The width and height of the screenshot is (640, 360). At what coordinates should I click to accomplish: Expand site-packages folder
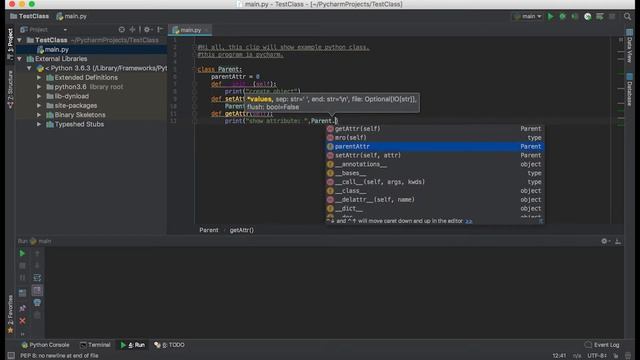(x=39, y=106)
